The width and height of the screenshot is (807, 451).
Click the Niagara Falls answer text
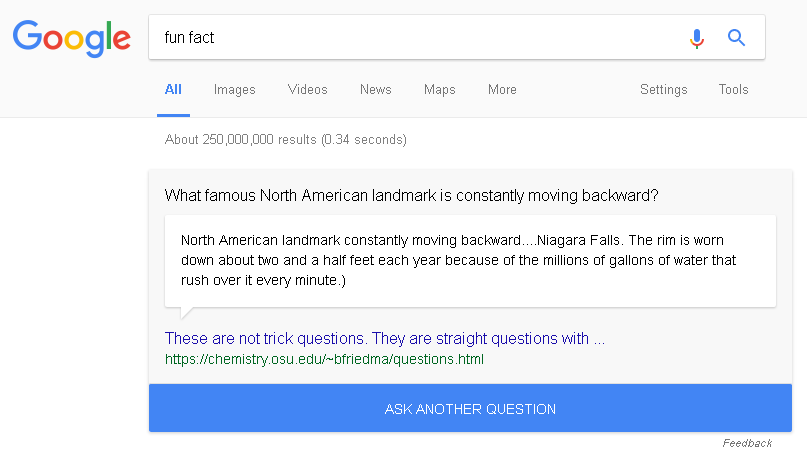tap(459, 260)
